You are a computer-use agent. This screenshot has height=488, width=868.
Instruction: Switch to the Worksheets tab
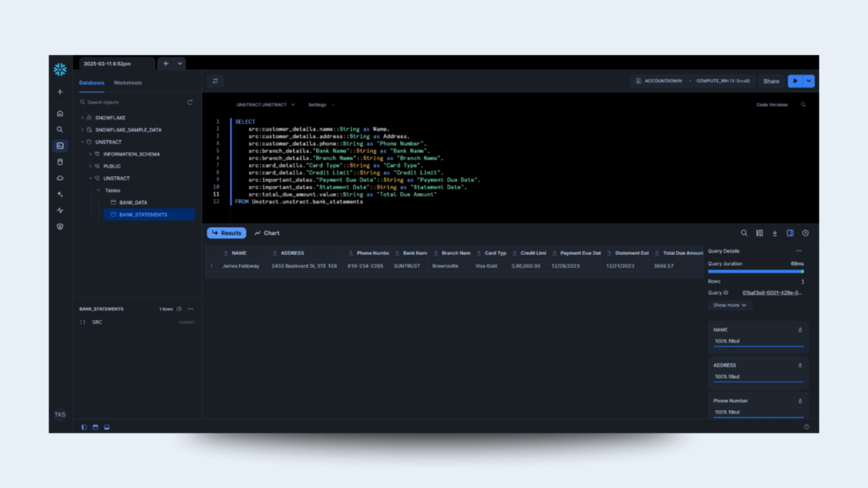pyautogui.click(x=128, y=83)
